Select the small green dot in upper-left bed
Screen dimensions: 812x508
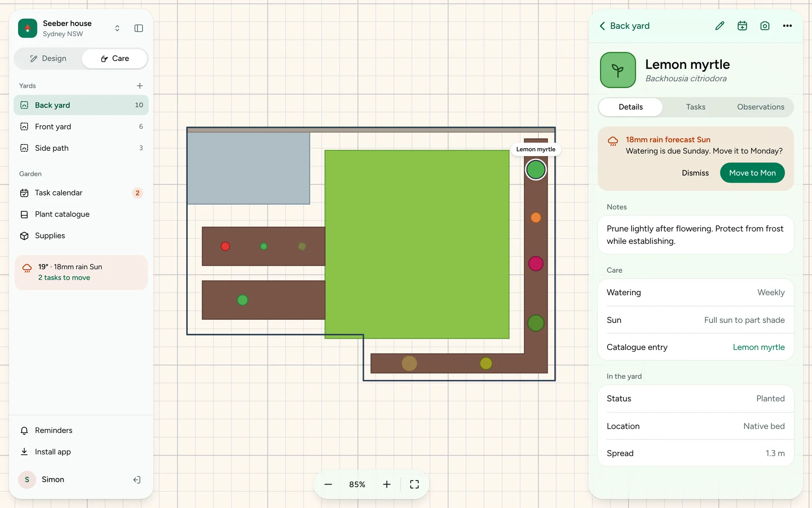(x=263, y=247)
